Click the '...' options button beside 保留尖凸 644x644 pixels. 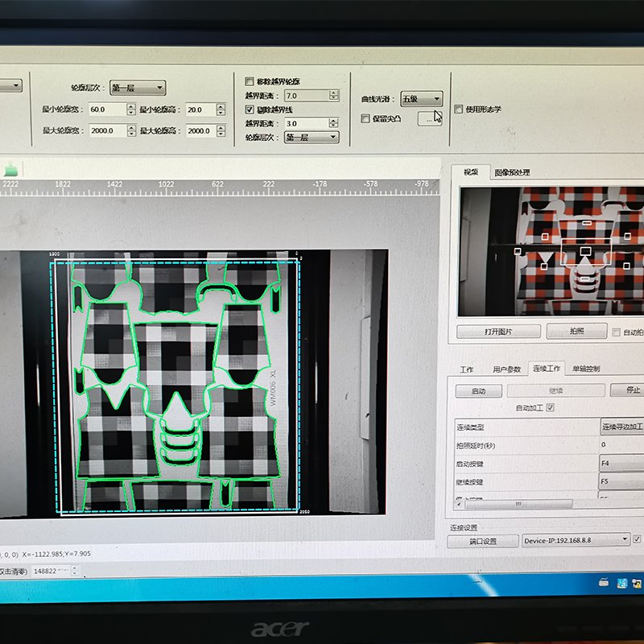pos(430,119)
